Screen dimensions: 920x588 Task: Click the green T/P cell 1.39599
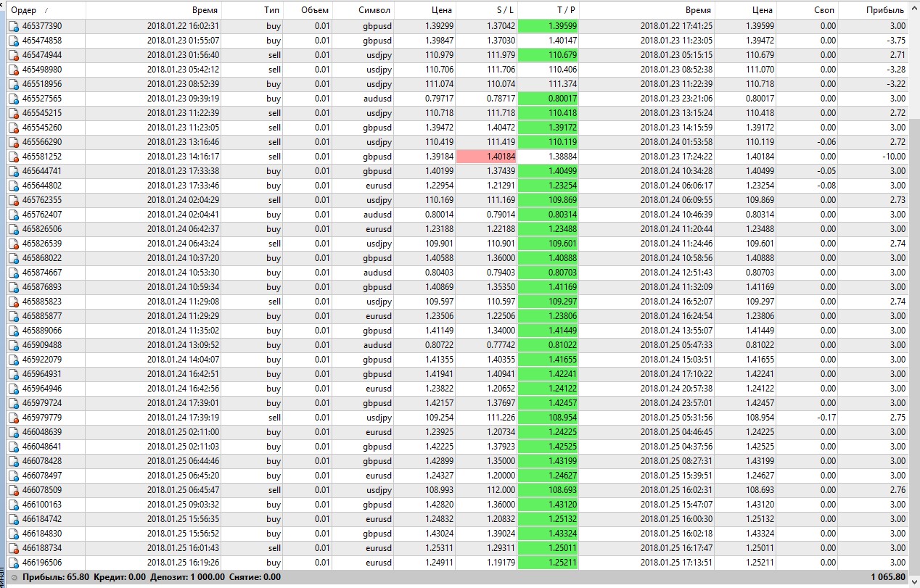point(548,26)
